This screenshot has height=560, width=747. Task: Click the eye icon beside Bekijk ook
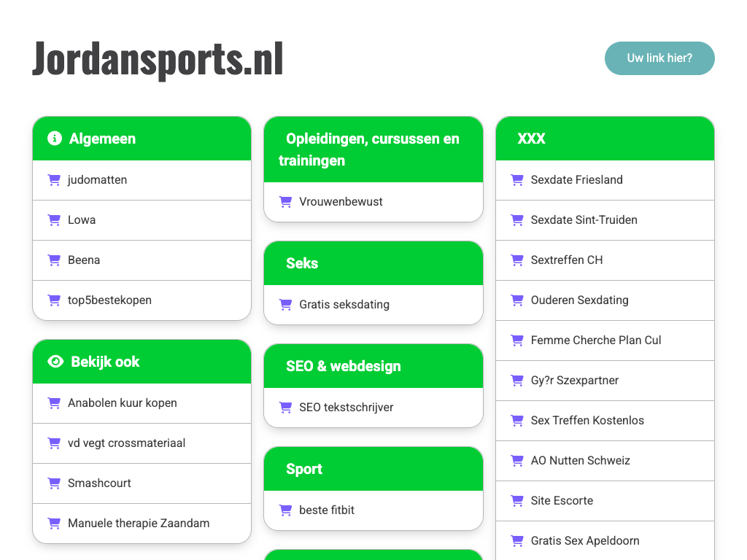click(55, 361)
